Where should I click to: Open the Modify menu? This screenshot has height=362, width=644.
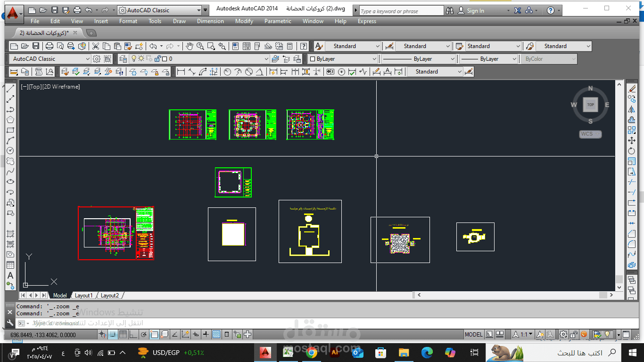244,21
